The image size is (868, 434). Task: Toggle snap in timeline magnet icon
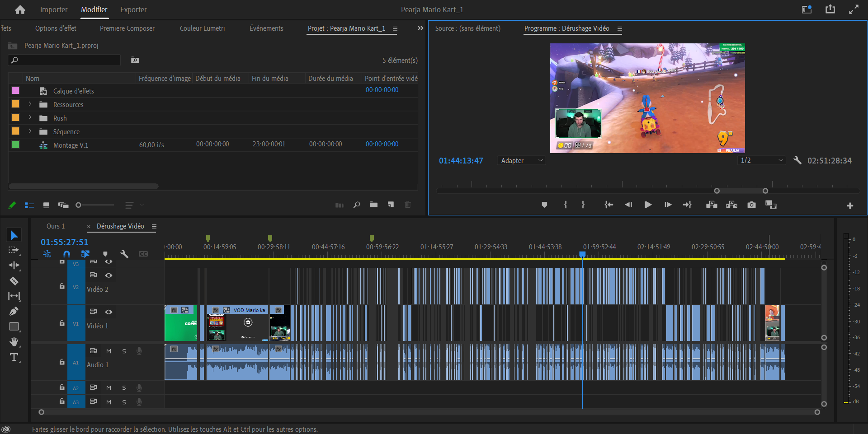point(66,254)
